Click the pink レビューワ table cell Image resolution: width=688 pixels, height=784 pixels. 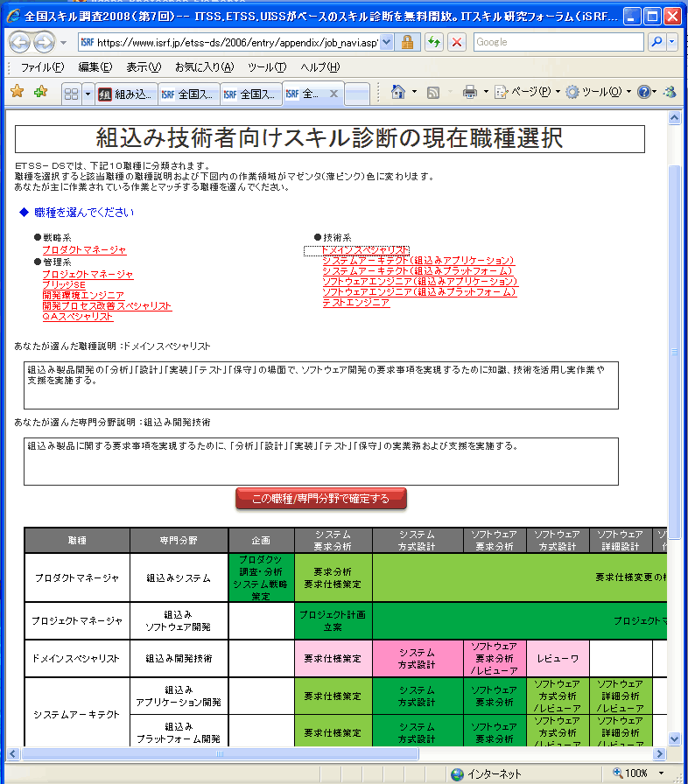click(x=558, y=659)
